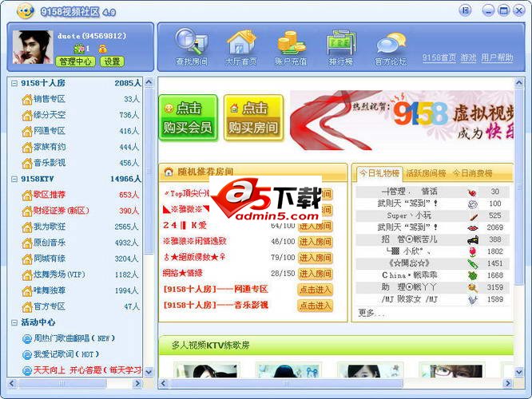Screen dimensions: 532x399
Task: Switch to 今日礼物榜 tab
Action: pos(379,173)
